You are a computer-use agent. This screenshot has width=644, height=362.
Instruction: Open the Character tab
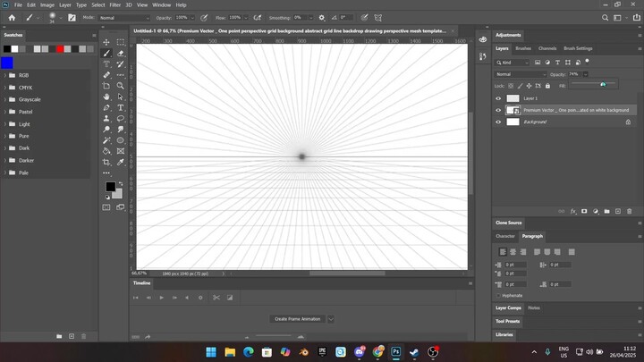[x=505, y=236]
